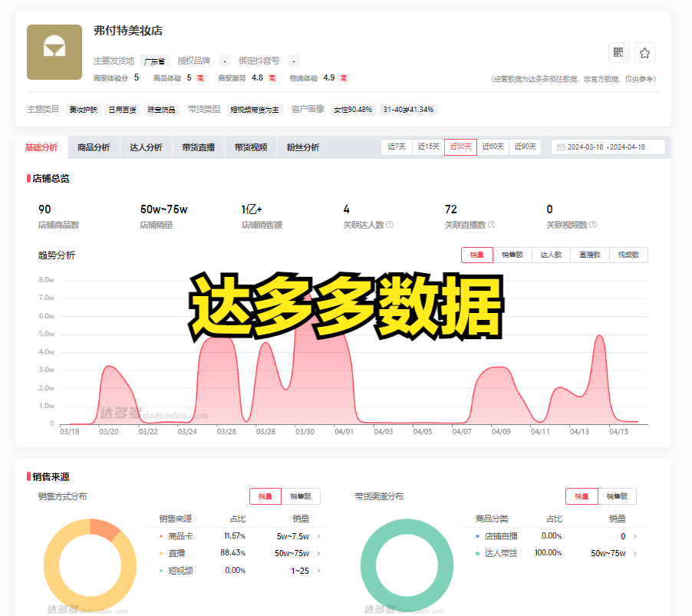Open the shop QR code icon

pyautogui.click(x=618, y=53)
